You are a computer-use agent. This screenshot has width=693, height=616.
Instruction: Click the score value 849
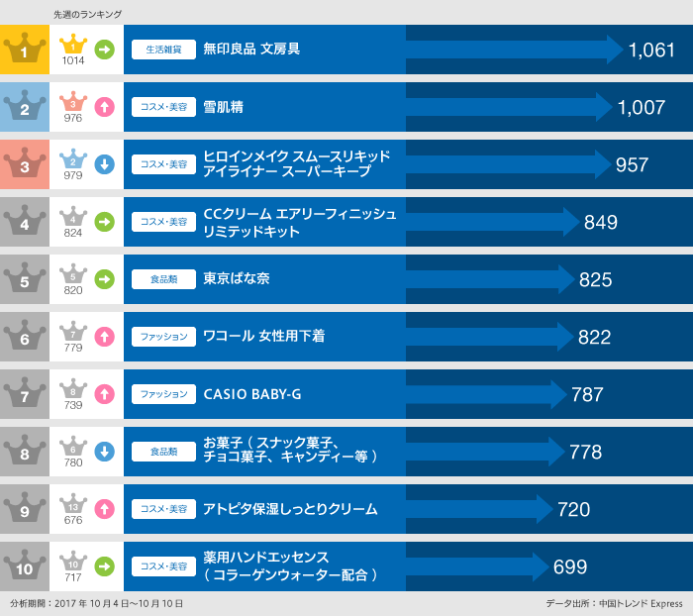click(601, 222)
